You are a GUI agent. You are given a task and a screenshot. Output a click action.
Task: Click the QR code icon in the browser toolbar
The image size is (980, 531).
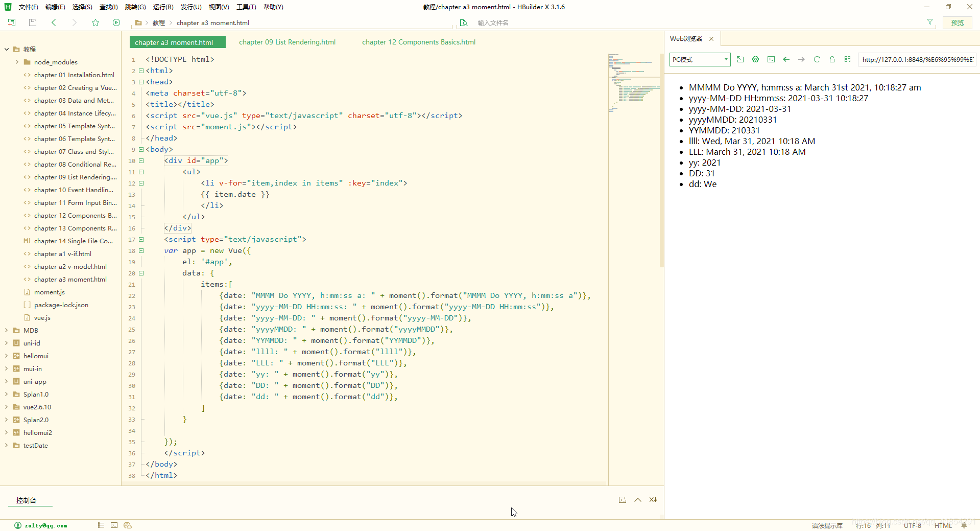point(847,59)
